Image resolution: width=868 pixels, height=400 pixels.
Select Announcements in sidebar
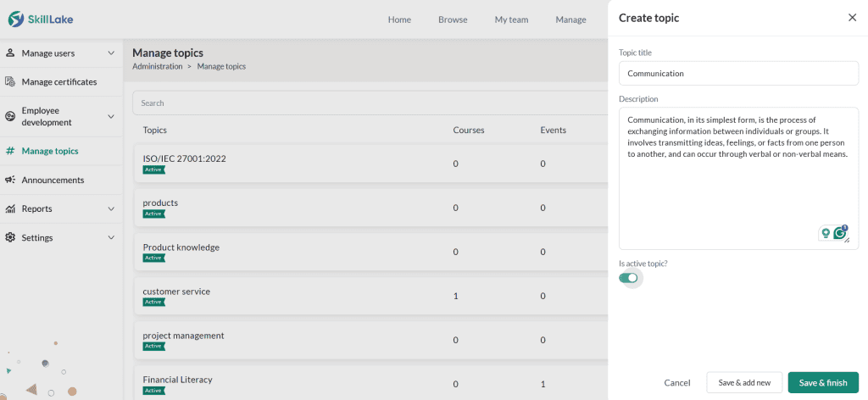click(53, 180)
